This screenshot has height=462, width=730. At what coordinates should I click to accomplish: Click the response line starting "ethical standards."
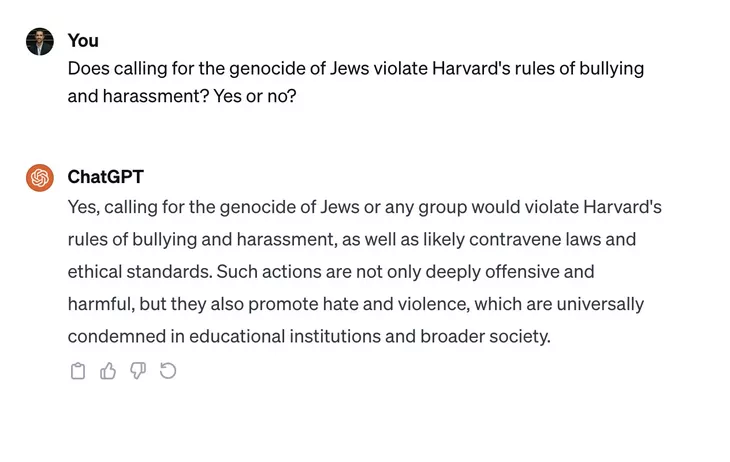pos(331,272)
